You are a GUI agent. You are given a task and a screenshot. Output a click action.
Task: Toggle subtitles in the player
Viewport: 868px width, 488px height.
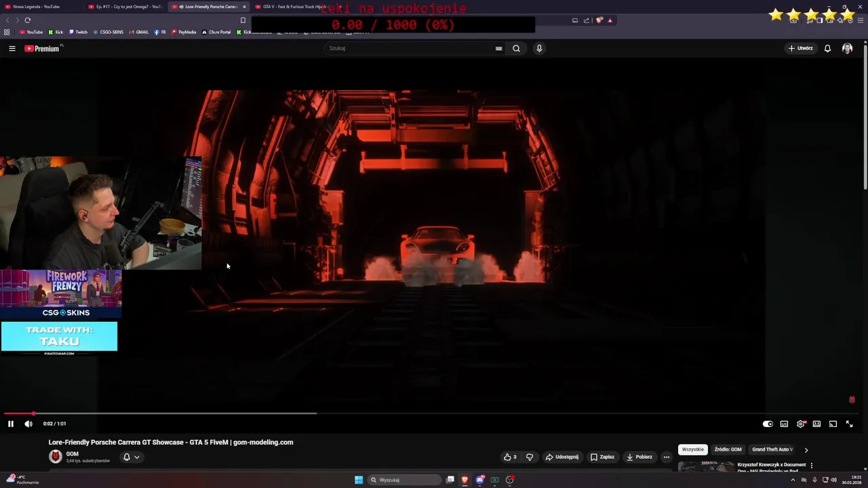click(784, 424)
